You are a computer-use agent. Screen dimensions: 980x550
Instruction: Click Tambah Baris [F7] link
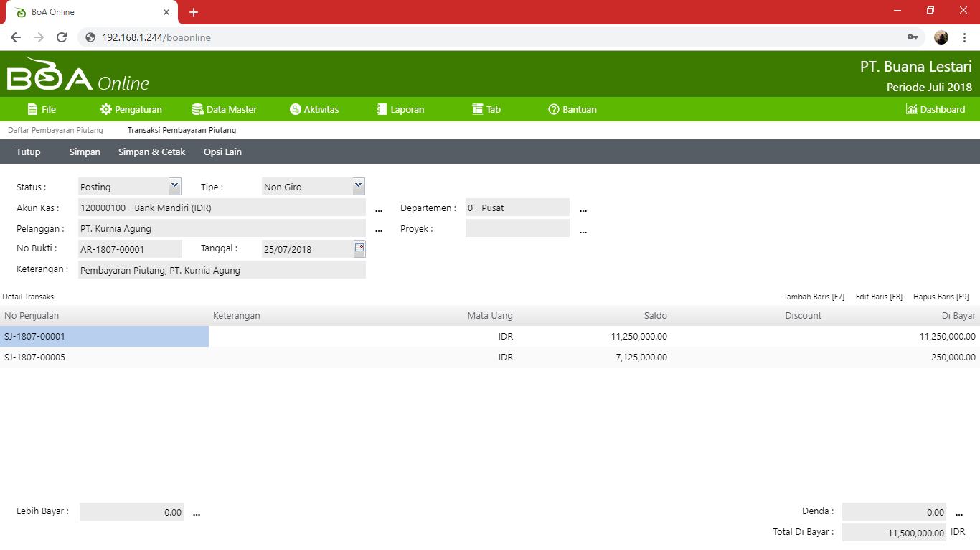pos(814,297)
